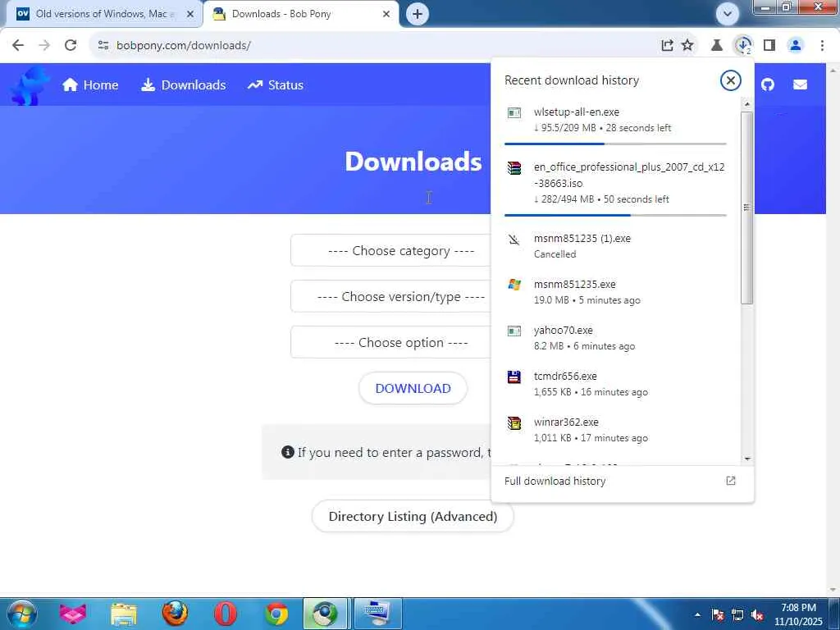Open tcmdr656.exe from download history
Screen dimensions: 840x630
(615, 384)
